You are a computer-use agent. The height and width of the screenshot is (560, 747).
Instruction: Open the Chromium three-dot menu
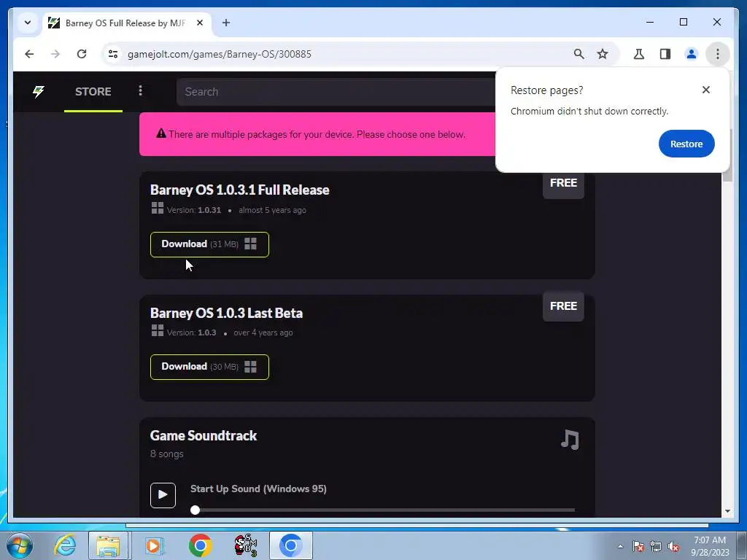point(718,54)
